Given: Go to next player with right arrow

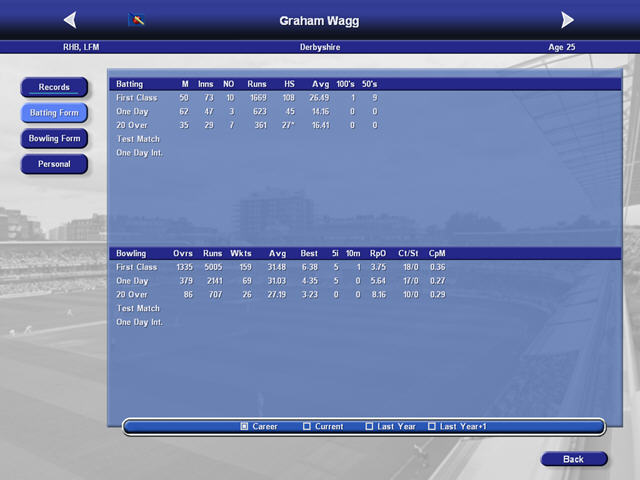Looking at the screenshot, I should [567, 20].
